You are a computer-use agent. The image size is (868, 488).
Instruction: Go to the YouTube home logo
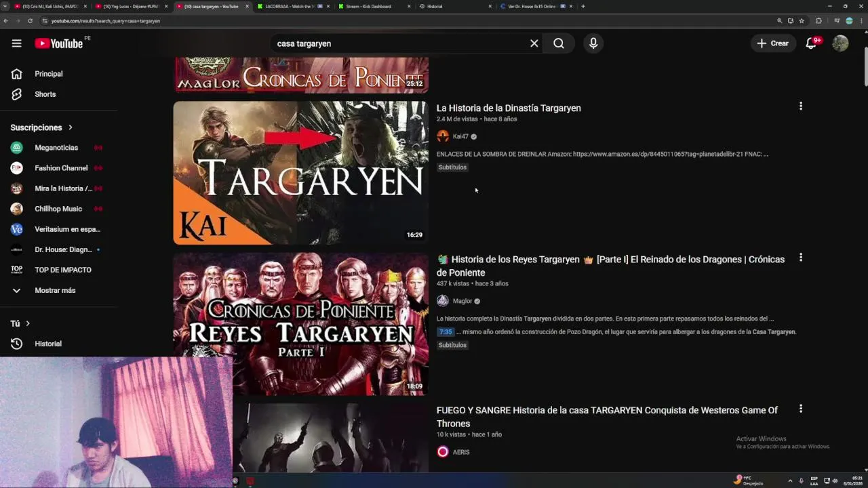tap(58, 43)
